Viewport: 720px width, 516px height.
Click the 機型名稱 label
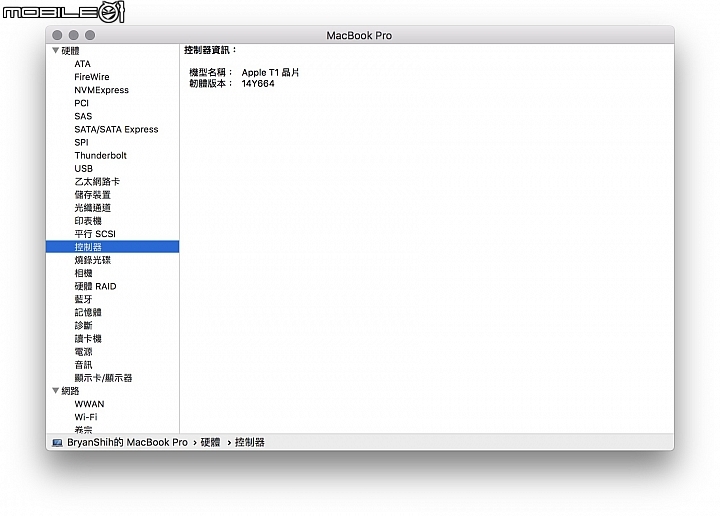pyautogui.click(x=211, y=73)
